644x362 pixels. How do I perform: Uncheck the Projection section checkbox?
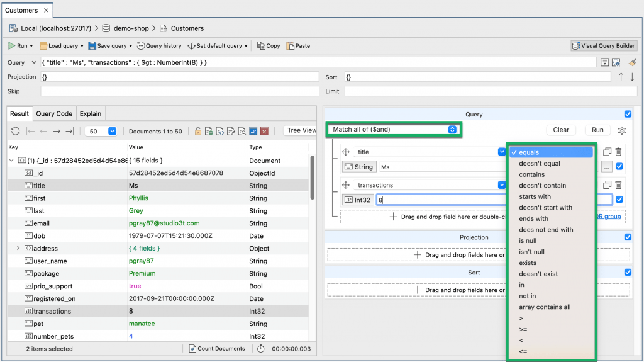(628, 237)
